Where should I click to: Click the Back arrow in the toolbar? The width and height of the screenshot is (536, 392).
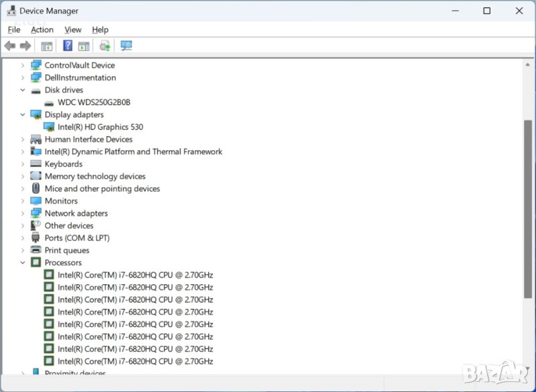point(9,46)
